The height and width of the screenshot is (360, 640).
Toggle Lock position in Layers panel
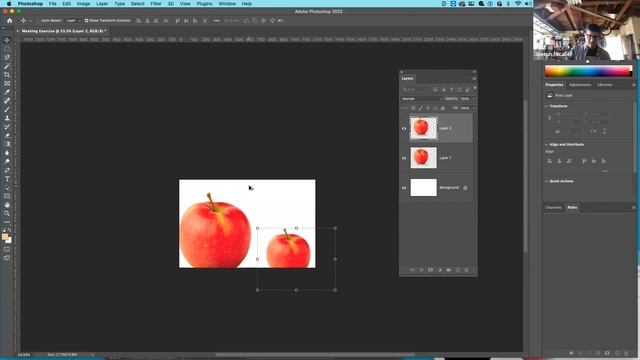[428, 108]
